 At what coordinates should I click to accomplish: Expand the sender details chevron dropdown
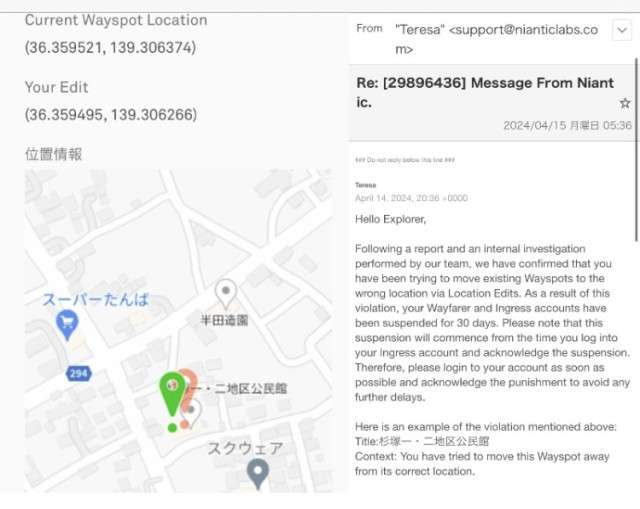point(622,30)
